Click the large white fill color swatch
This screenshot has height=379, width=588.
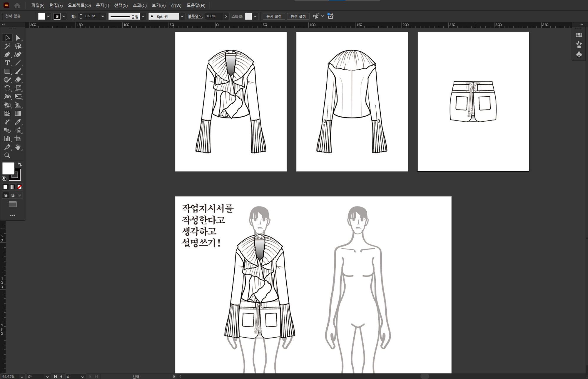point(8,168)
